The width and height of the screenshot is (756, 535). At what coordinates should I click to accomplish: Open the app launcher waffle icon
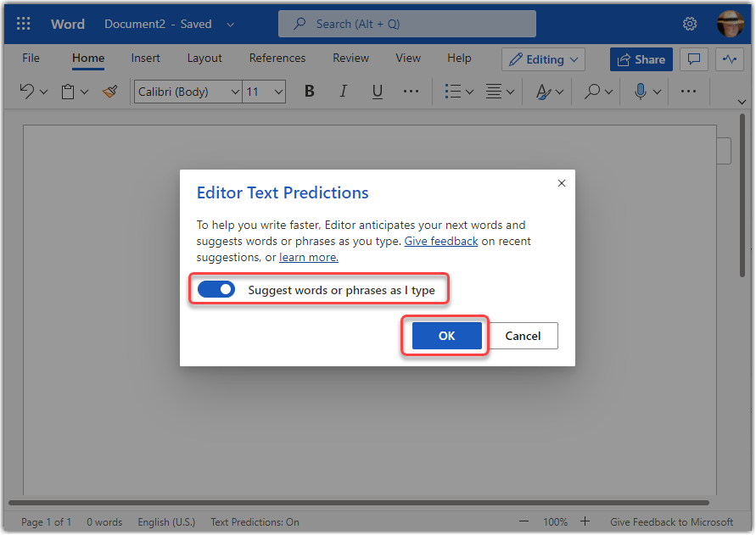pos(24,24)
